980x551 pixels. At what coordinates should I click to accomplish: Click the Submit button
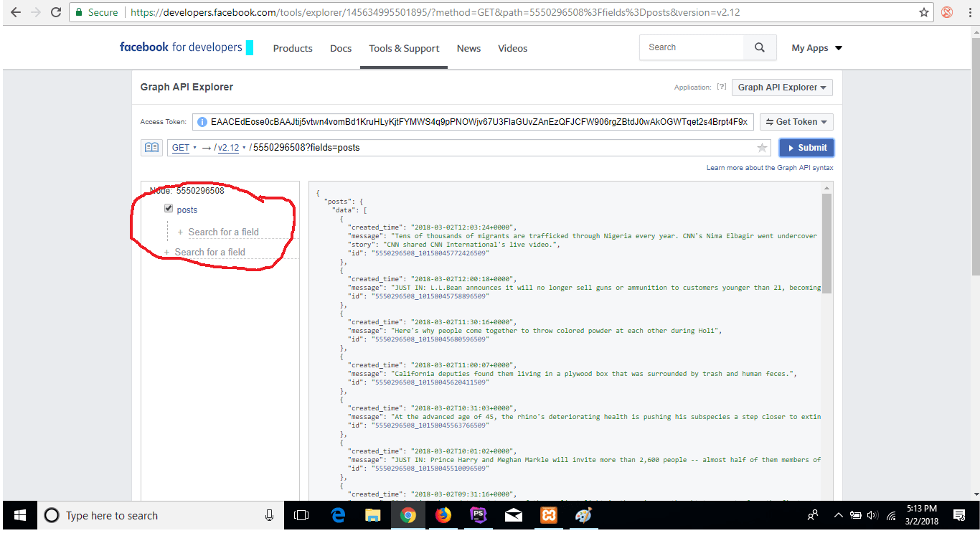[x=806, y=147]
